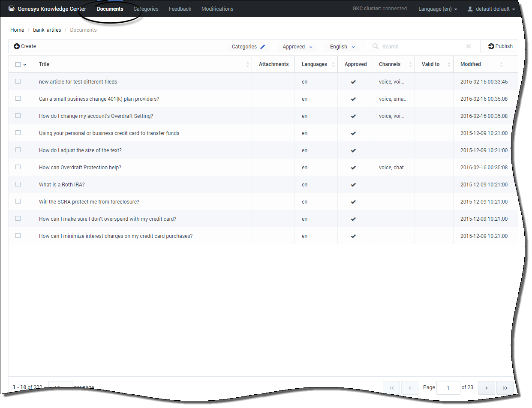Viewport: 532px width, 408px height.
Task: Click the Create plus icon
Action: click(x=17, y=46)
